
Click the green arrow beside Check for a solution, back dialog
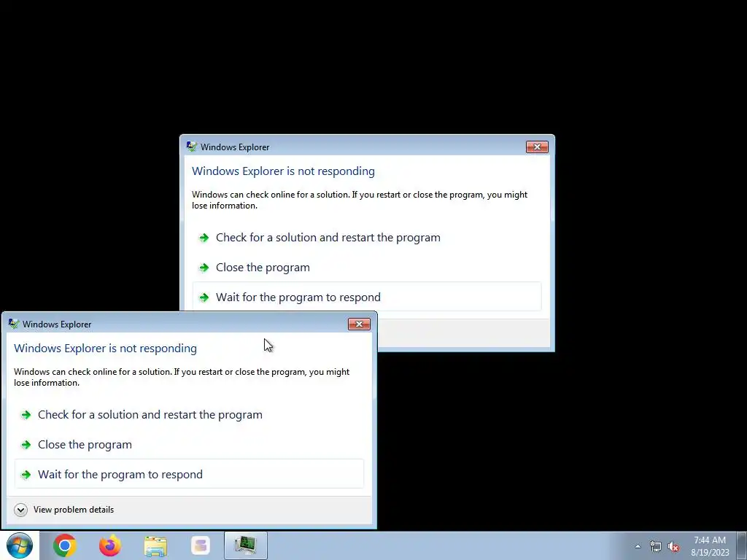tap(204, 238)
